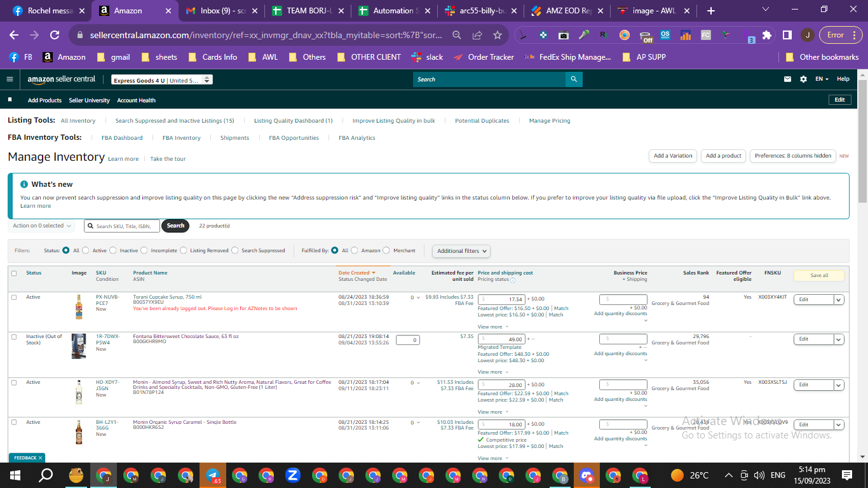Screen dimensions: 868x488
Task: Select the Inactive status filter radio
Action: click(113, 250)
